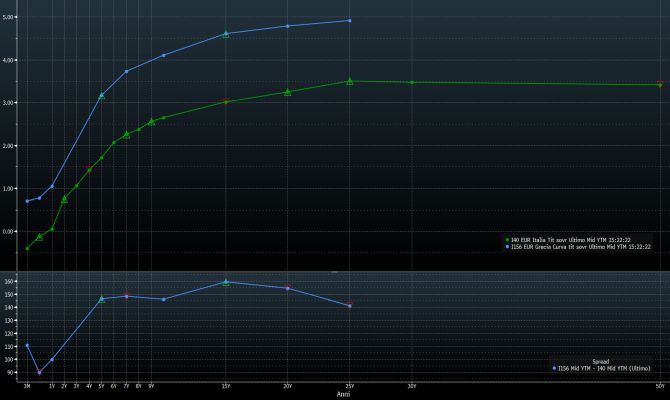
Task: Click the green Italia legend color marker
Action: coord(507,240)
